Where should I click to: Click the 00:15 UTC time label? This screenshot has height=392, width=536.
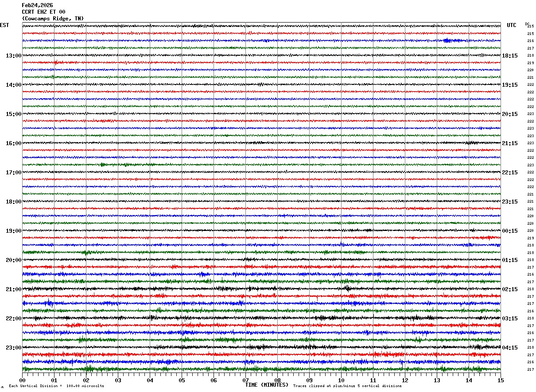click(x=510, y=231)
